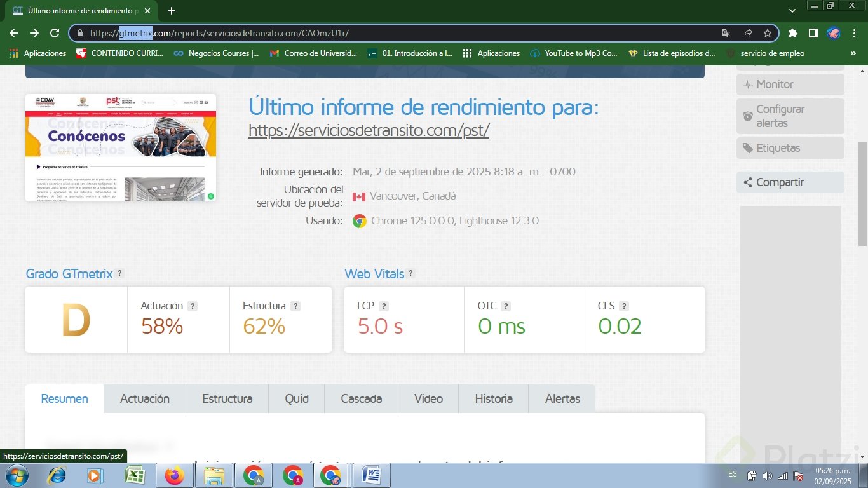Image resolution: width=868 pixels, height=488 pixels.
Task: Open the Estructura tab
Action: [x=227, y=399]
